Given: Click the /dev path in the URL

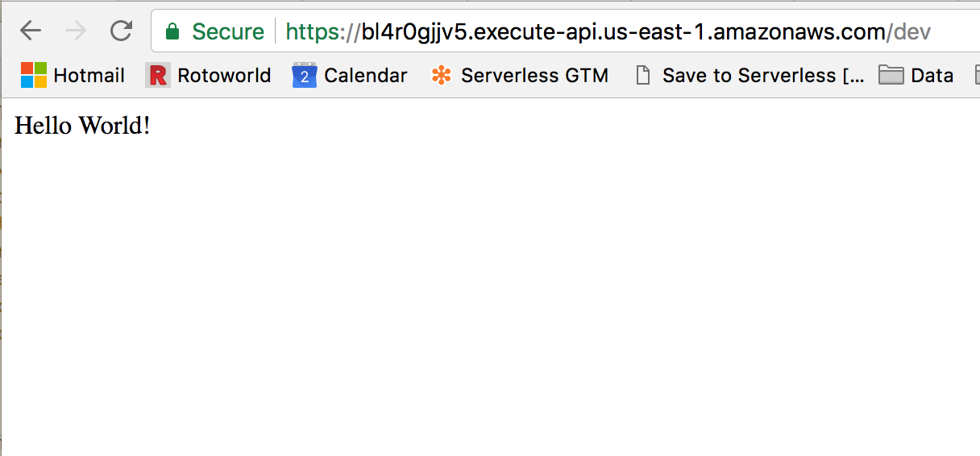Looking at the screenshot, I should 910,31.
